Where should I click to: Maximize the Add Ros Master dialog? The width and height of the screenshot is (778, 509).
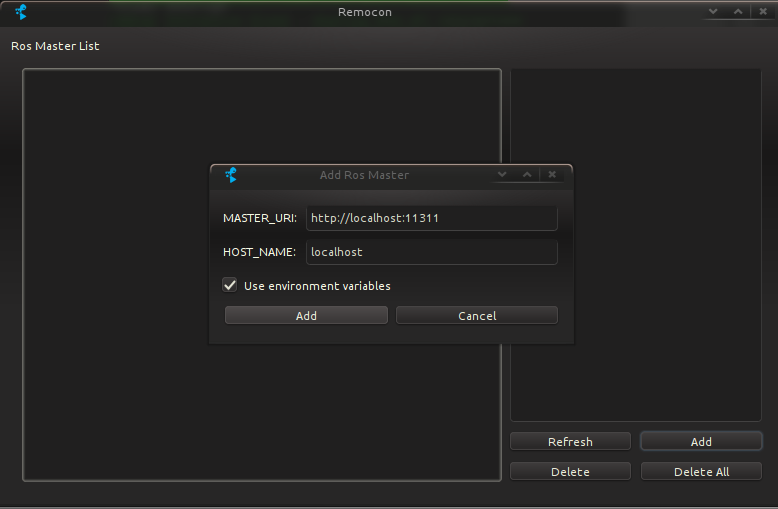(527, 175)
